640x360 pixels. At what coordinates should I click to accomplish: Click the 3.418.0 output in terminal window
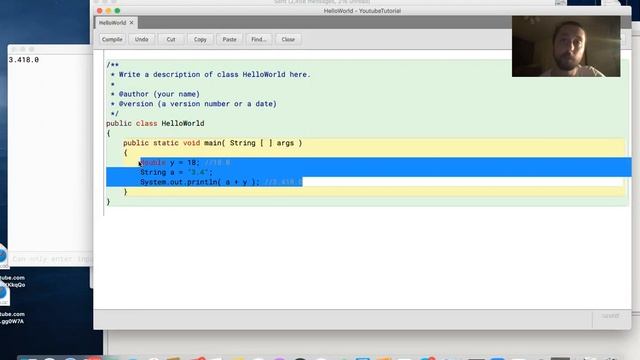(24, 60)
